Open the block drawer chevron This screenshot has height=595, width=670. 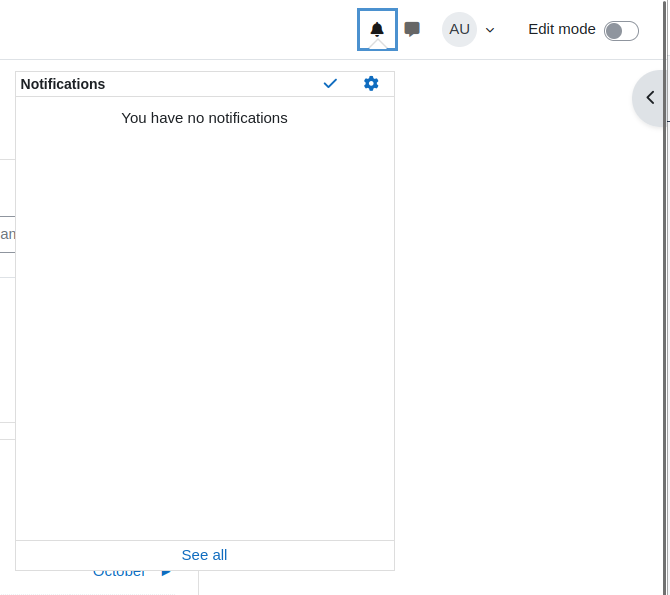pyautogui.click(x=650, y=98)
